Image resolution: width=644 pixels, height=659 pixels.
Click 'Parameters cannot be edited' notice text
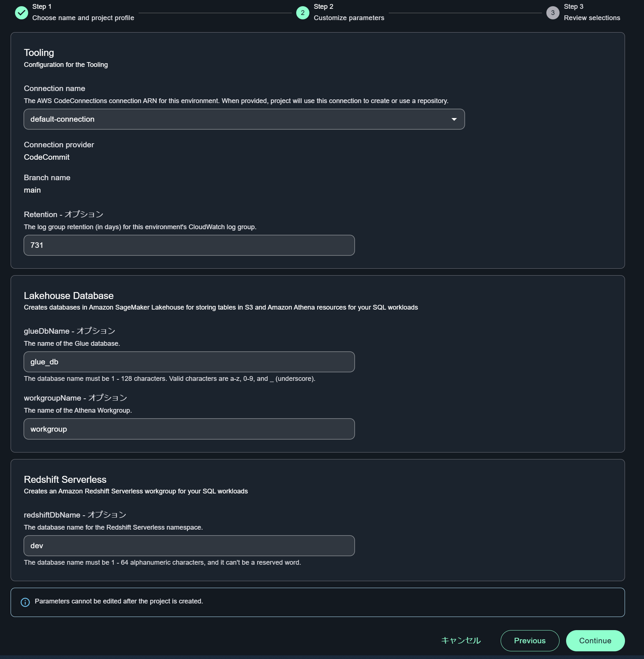pos(119,601)
